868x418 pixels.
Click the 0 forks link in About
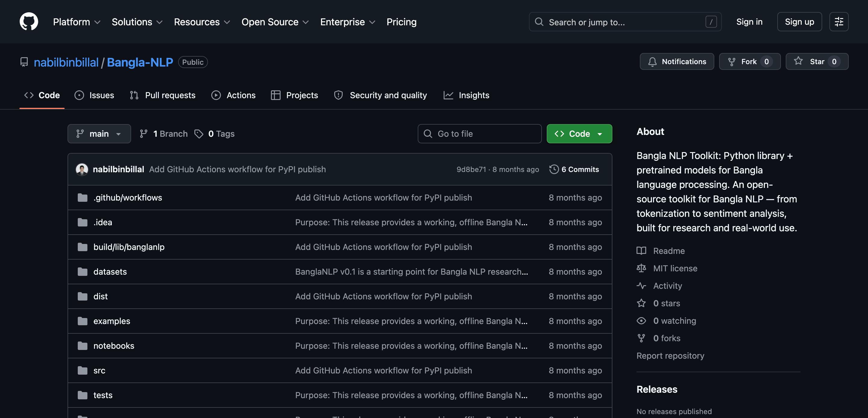coord(666,338)
